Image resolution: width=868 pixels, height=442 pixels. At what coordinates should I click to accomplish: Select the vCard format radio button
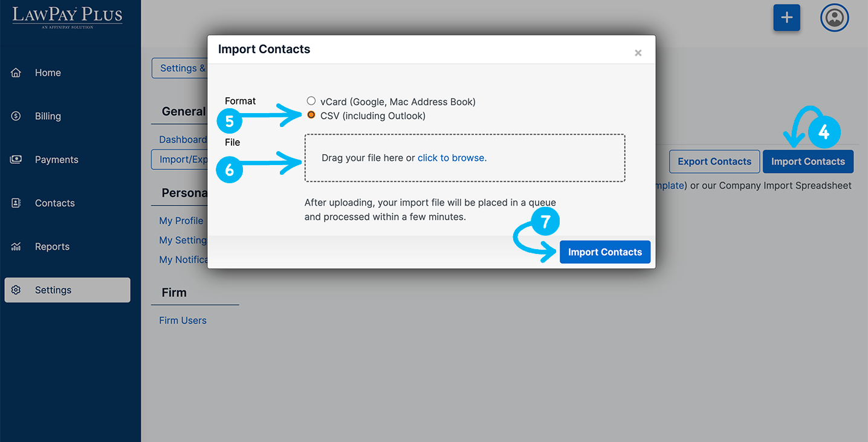click(x=311, y=101)
